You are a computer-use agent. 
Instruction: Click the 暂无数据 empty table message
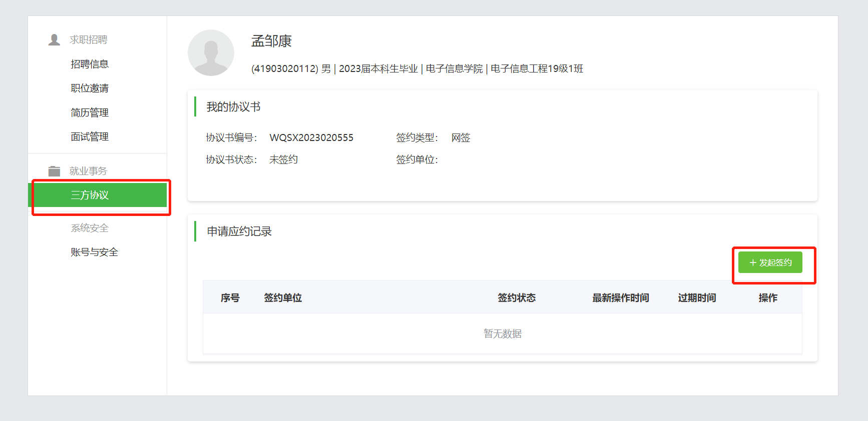[502, 333]
